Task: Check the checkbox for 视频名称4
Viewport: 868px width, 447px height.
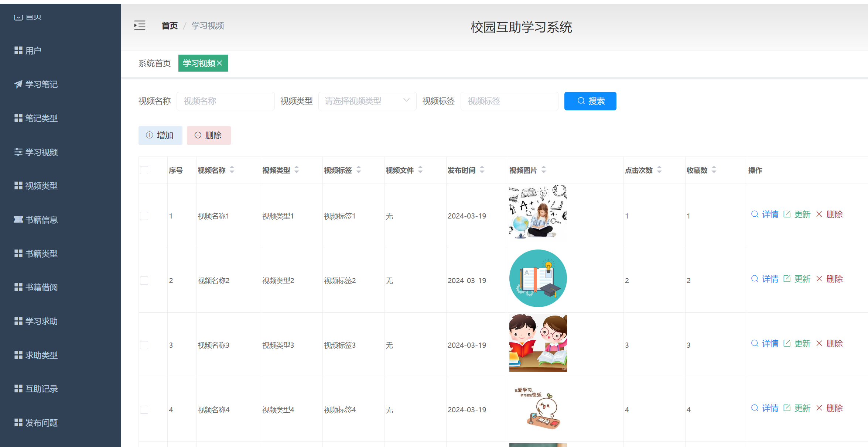Action: [144, 410]
